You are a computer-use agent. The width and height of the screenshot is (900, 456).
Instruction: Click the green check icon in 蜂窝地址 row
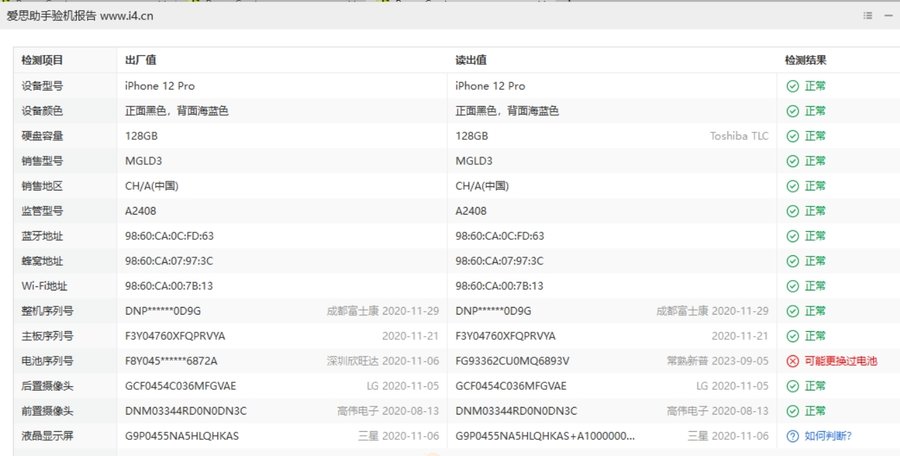[x=793, y=261]
